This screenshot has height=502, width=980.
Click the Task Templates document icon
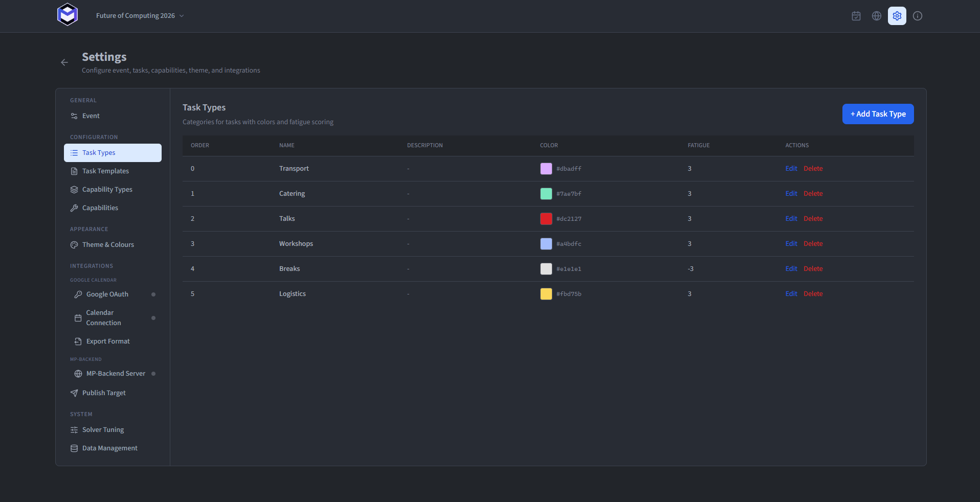coord(74,171)
